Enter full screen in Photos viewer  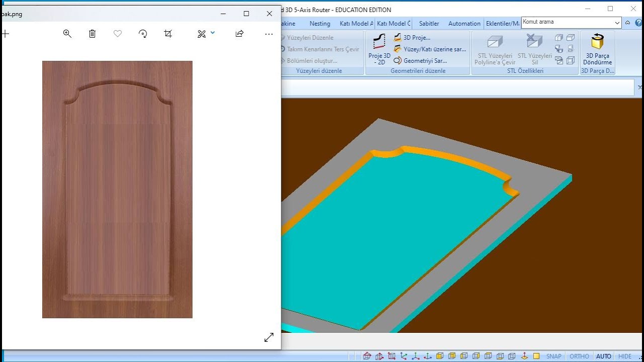[269, 337]
